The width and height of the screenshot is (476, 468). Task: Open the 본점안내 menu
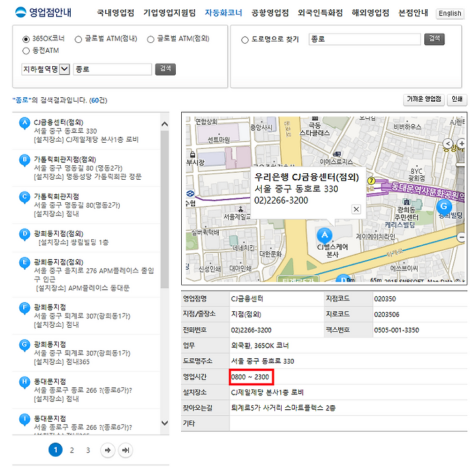[413, 13]
